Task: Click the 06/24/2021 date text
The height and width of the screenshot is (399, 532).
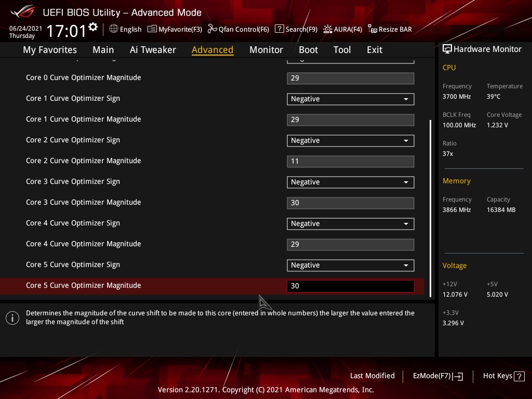Action: tap(25, 29)
